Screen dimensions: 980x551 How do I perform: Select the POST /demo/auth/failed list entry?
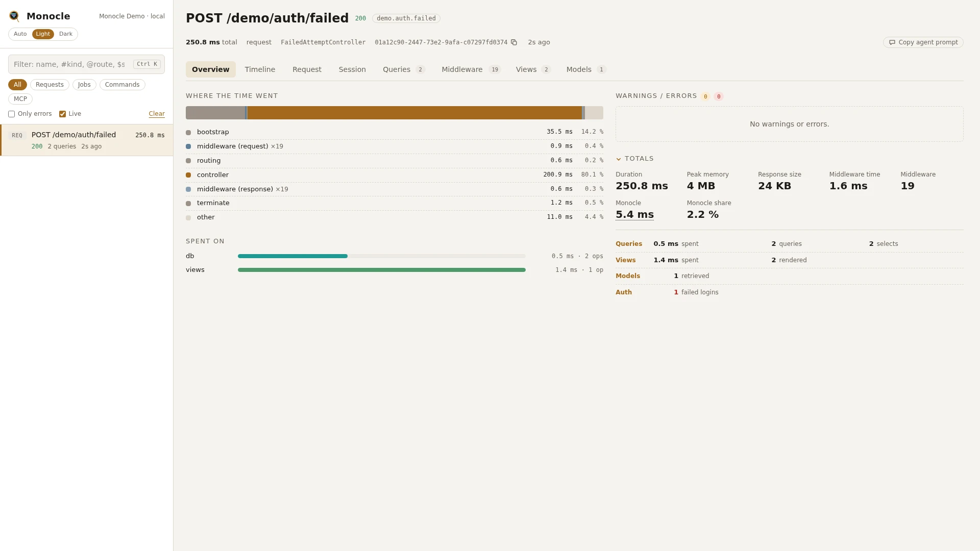coord(87,140)
